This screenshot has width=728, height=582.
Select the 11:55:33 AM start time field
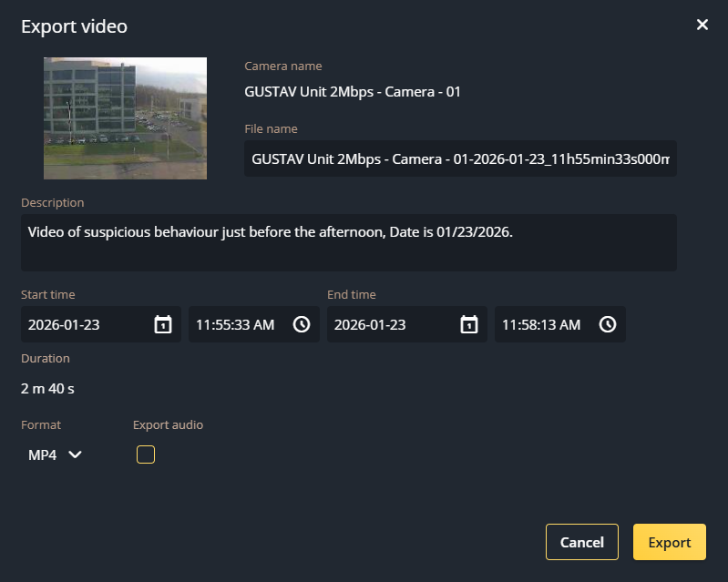[x=236, y=325]
